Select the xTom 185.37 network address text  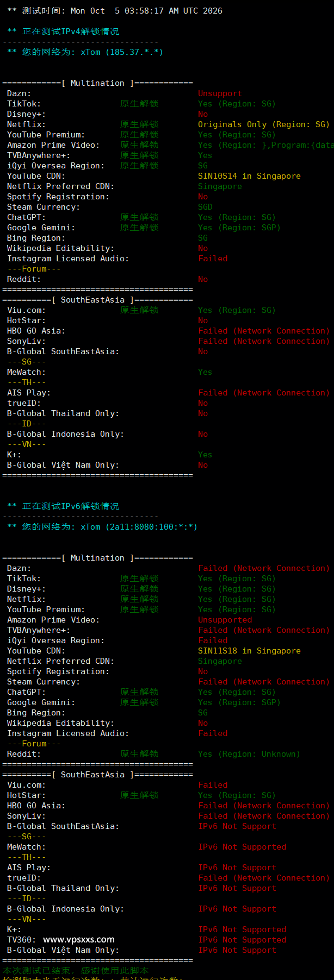[122, 52]
